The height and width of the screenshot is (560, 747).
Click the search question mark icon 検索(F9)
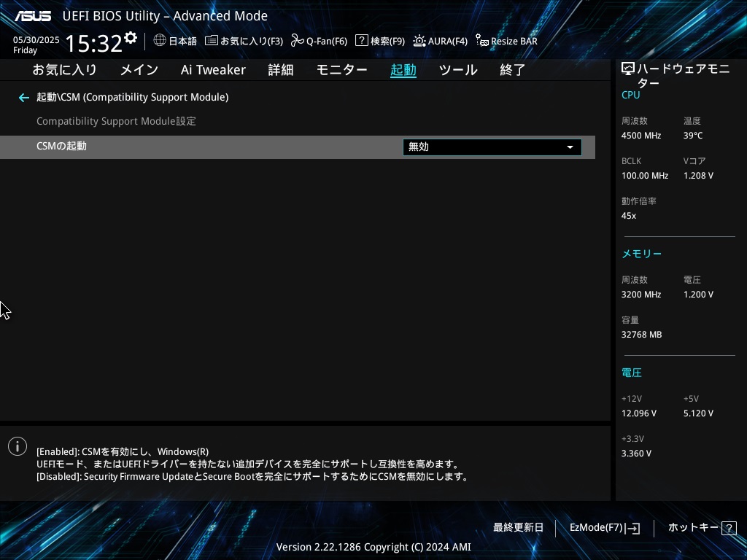tap(362, 40)
